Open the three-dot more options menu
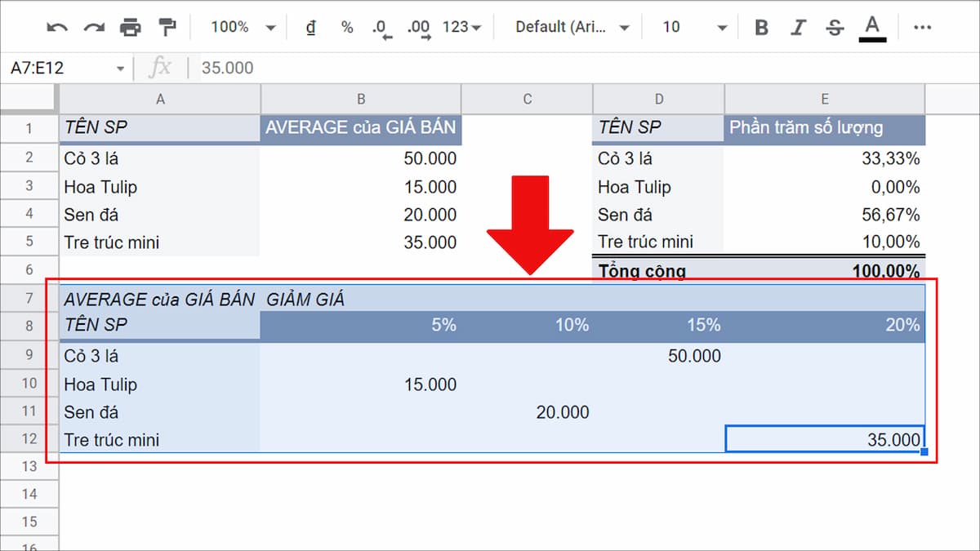The image size is (980, 551). pos(922,28)
